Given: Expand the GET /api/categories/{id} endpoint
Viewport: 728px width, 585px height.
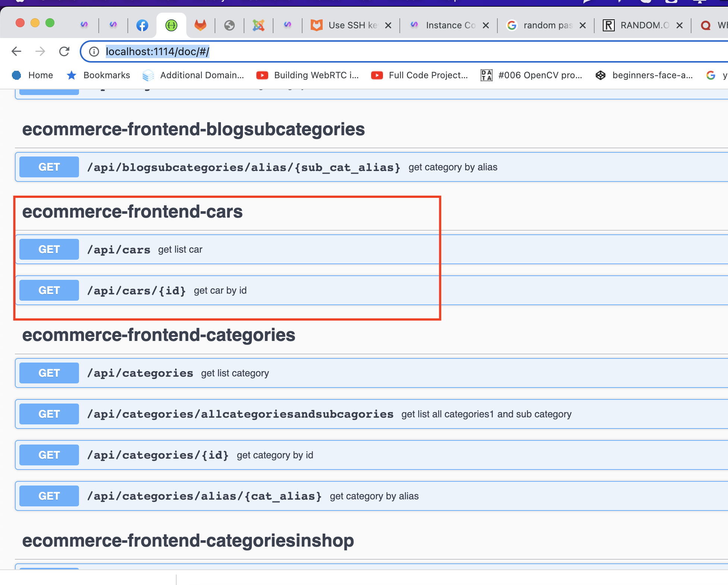Looking at the screenshot, I should click(x=371, y=455).
